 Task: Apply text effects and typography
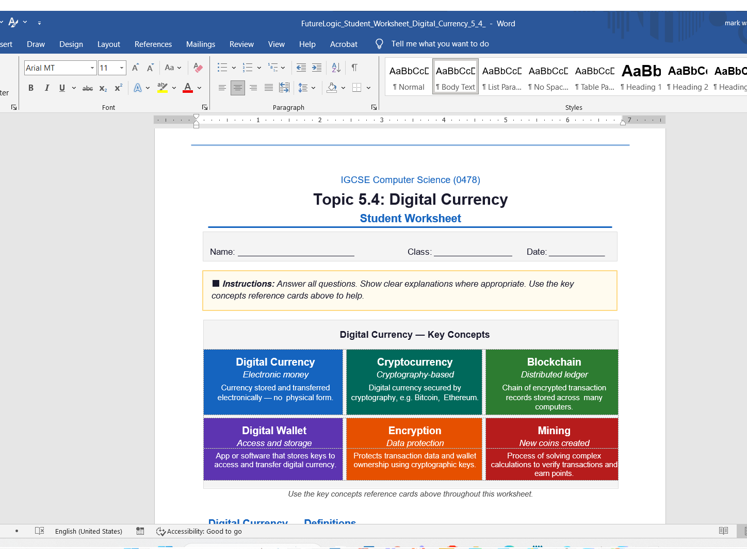coord(138,88)
